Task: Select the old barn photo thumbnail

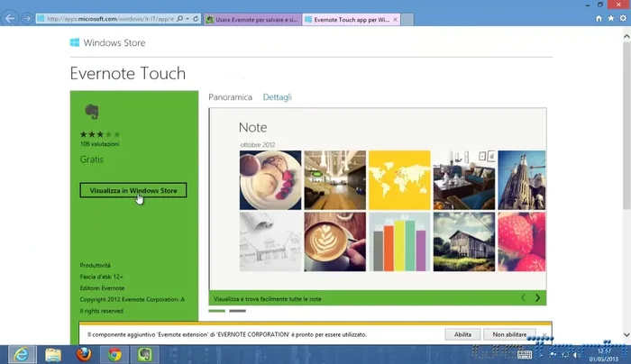Action: click(464, 241)
